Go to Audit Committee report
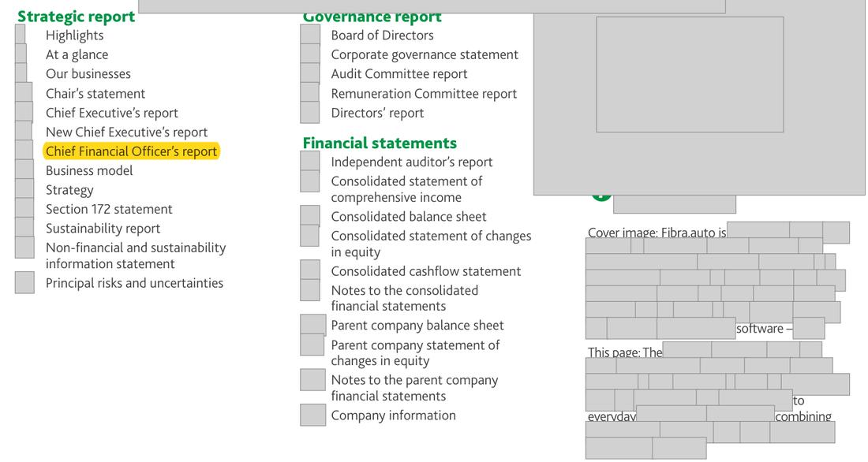This screenshot has height=462, width=868. (x=399, y=74)
